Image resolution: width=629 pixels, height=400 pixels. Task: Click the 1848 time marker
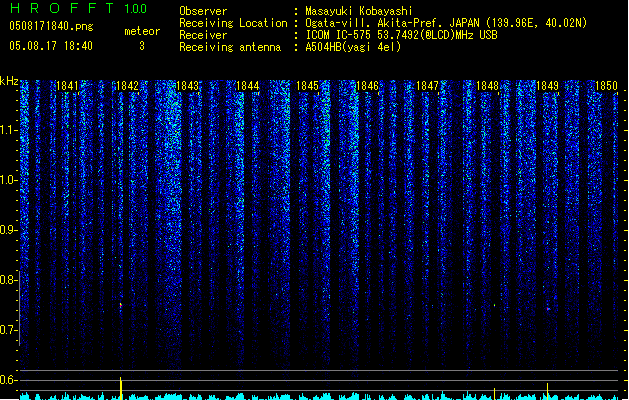[x=487, y=86]
